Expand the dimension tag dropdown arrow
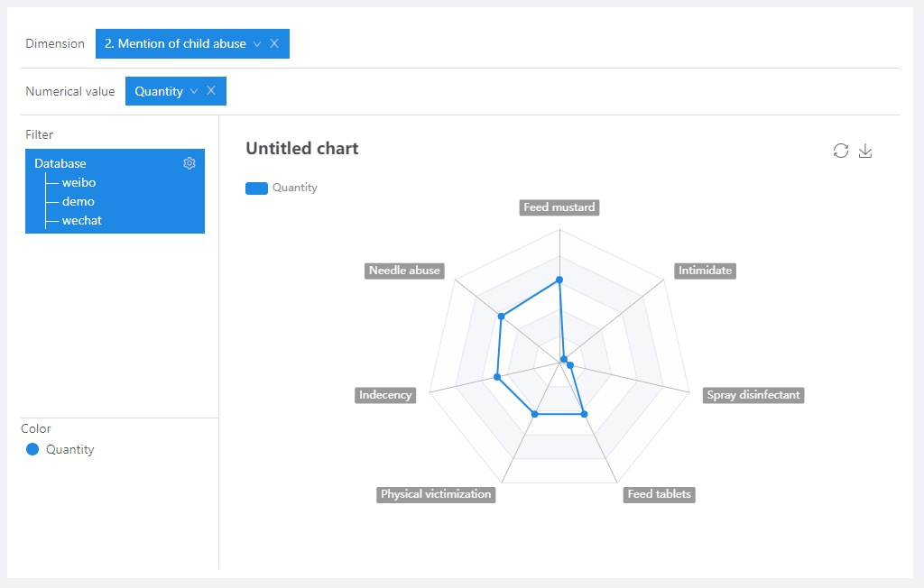The image size is (924, 588). 257,43
